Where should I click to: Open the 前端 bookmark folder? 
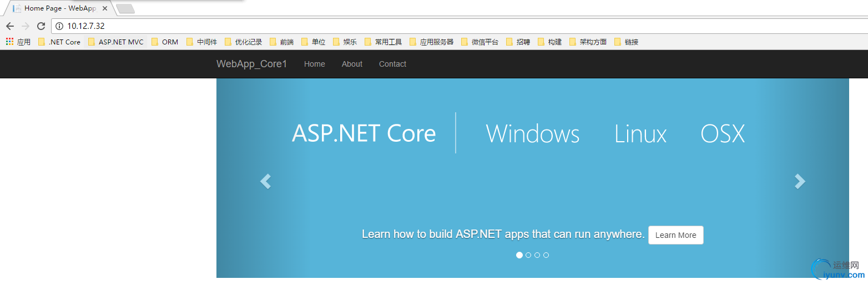coord(281,42)
